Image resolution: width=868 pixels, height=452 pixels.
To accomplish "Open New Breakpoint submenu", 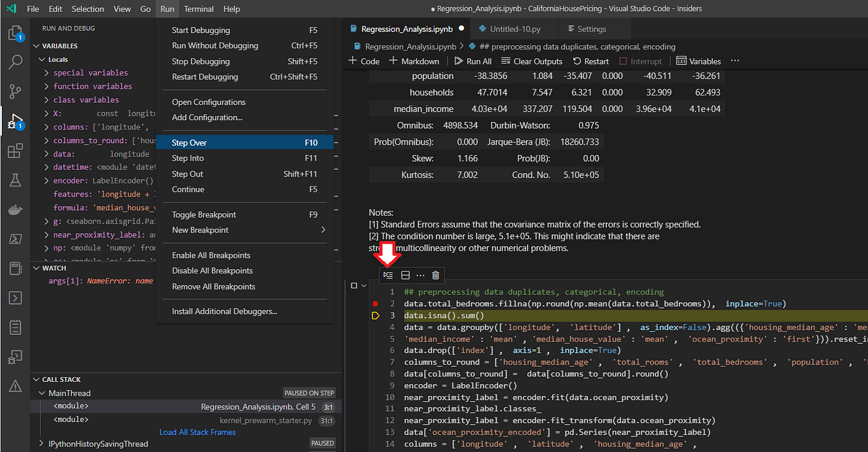I will (x=245, y=230).
